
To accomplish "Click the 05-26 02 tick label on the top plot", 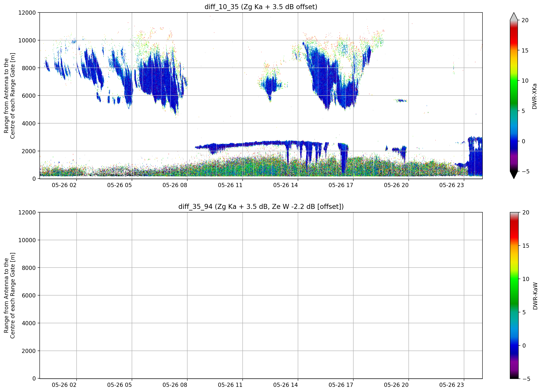I will [64, 185].
